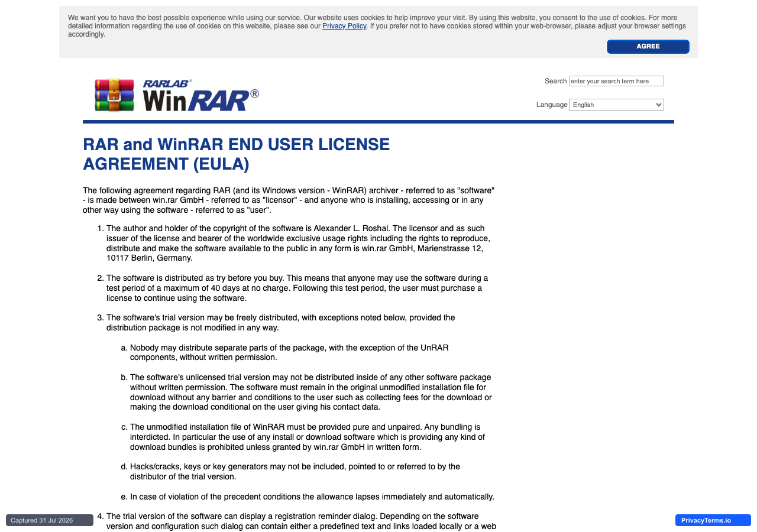
Task: Focus the search term input field
Action: click(x=616, y=81)
